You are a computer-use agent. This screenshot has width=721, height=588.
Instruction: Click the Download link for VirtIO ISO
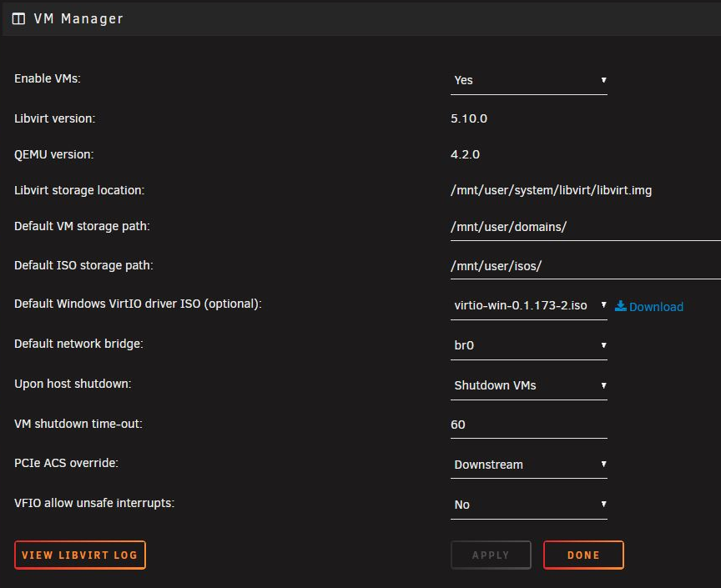click(x=656, y=307)
